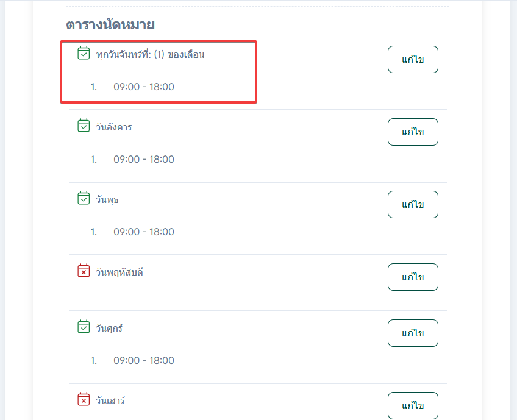
Task: Click the 09:00 - 18:00 slot under วันอังคาร
Action: click(x=143, y=159)
